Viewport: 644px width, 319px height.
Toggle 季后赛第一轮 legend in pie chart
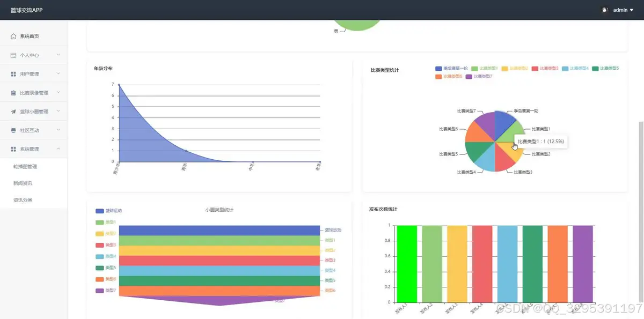(451, 69)
